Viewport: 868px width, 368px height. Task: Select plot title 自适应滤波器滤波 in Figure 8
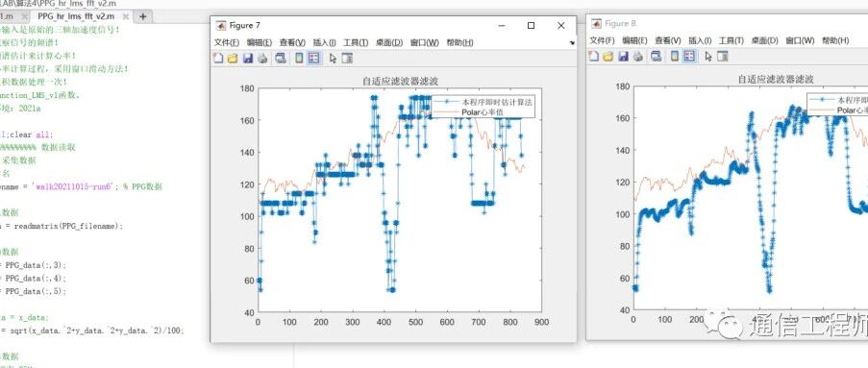(x=776, y=79)
